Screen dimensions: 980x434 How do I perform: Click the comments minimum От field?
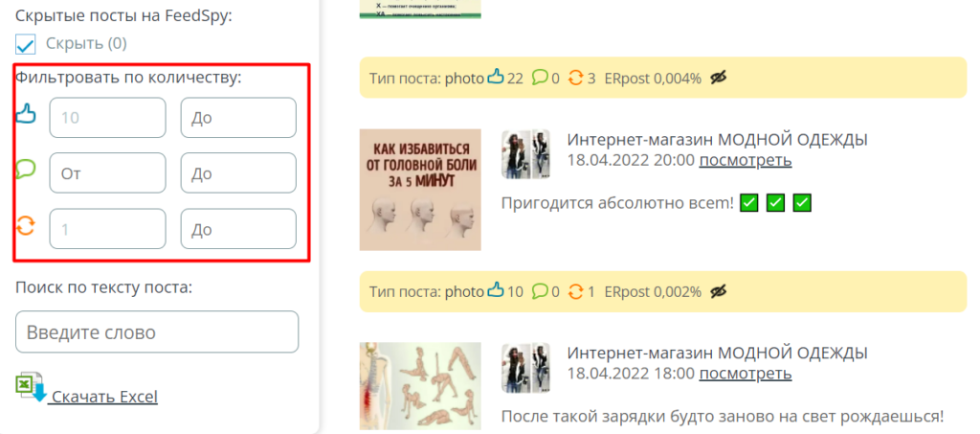click(x=107, y=172)
